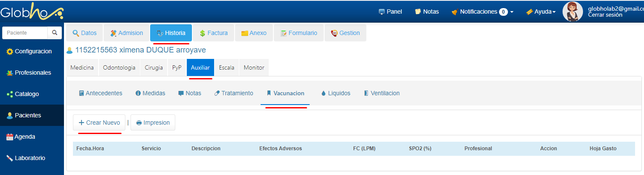Expand the Notificaciones dropdown
Screen dimensions: 644x175
(482, 12)
